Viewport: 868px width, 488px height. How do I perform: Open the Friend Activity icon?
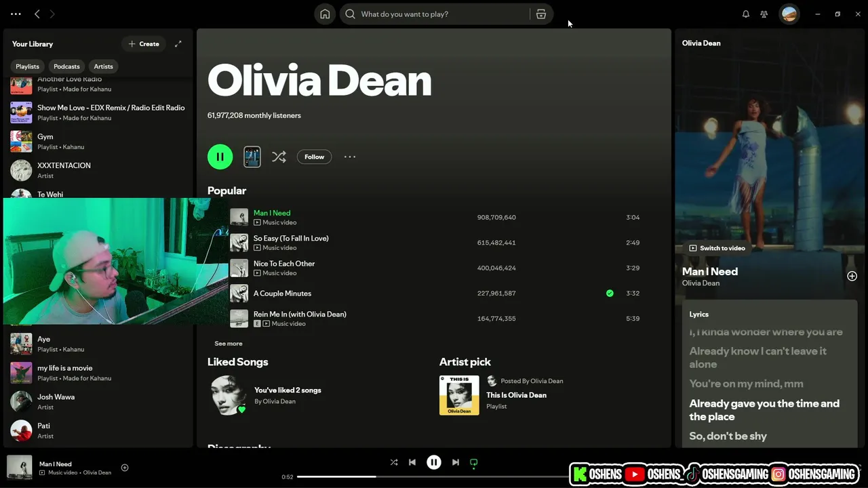pyautogui.click(x=764, y=14)
